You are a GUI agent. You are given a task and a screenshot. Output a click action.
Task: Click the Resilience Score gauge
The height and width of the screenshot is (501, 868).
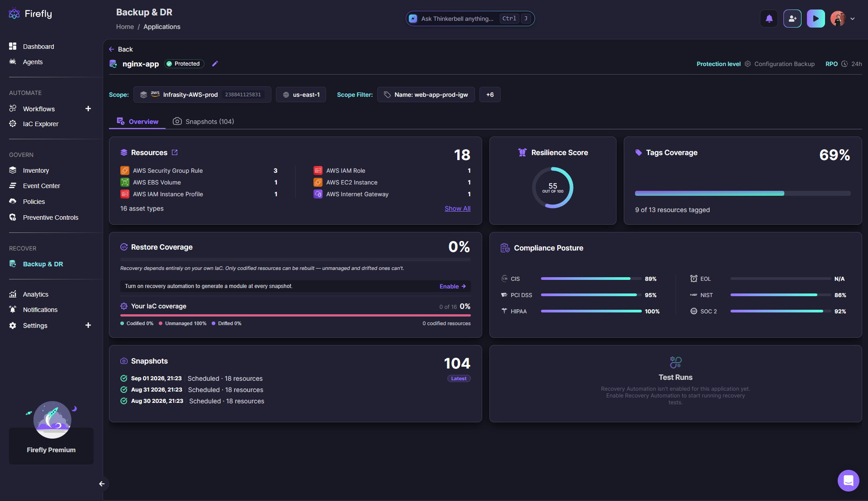click(x=553, y=188)
